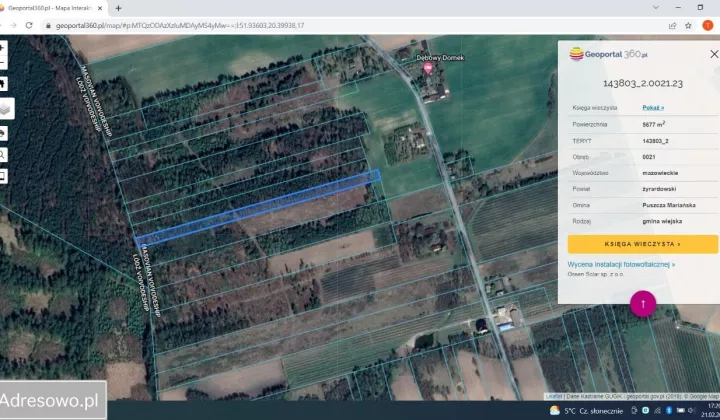This screenshot has width=720, height=420.
Task: Click the magenta floating circle button
Action: 643,304
